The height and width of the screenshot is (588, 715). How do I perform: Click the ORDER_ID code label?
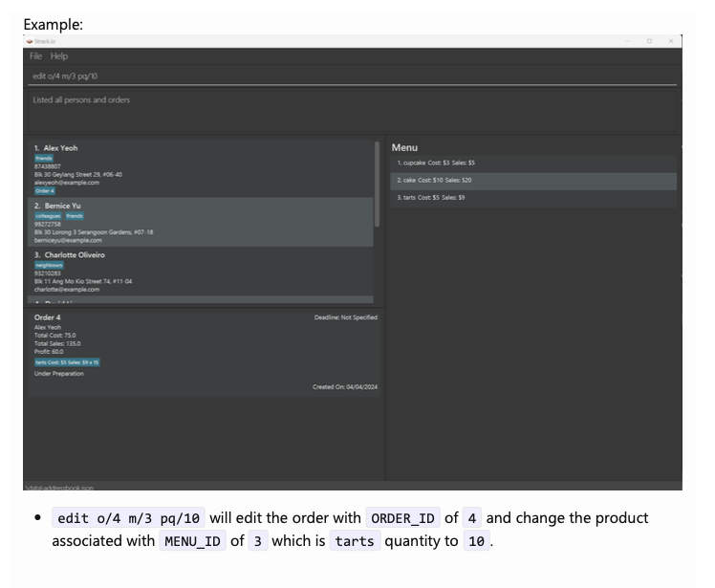pyautogui.click(x=402, y=518)
